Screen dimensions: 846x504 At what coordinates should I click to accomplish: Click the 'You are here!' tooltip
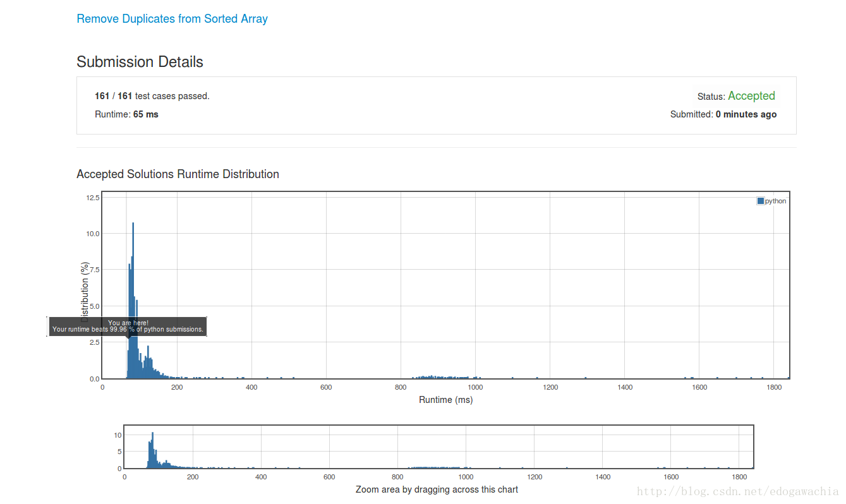pos(128,326)
